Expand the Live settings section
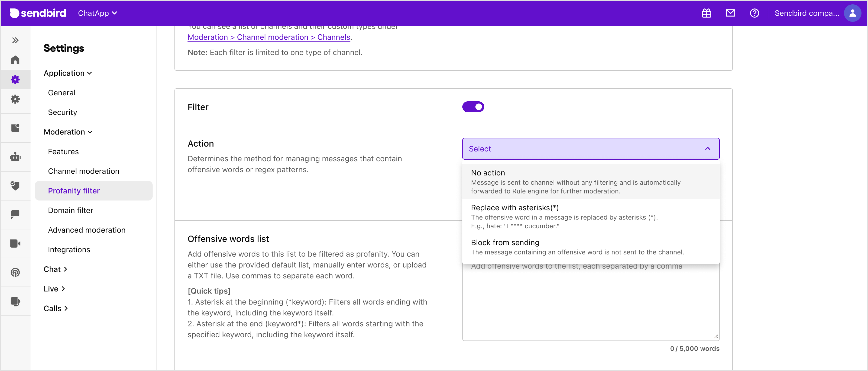This screenshot has height=371, width=868. tap(54, 288)
